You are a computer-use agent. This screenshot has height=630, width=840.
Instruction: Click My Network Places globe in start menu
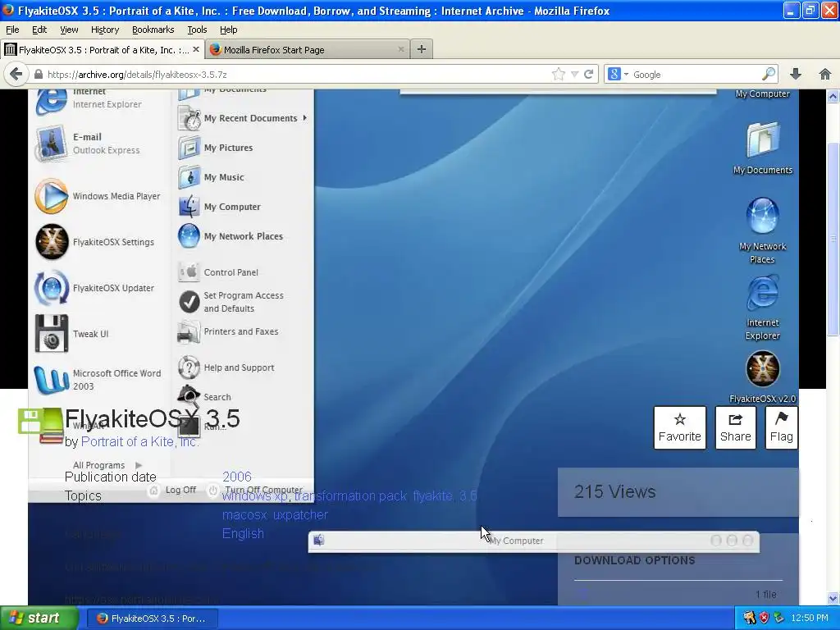tap(189, 236)
